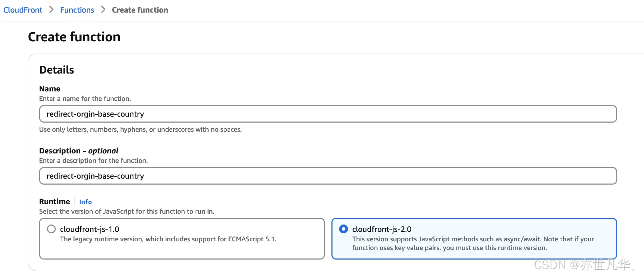644x276 pixels.
Task: Click the Description - optional label
Action: pos(79,151)
